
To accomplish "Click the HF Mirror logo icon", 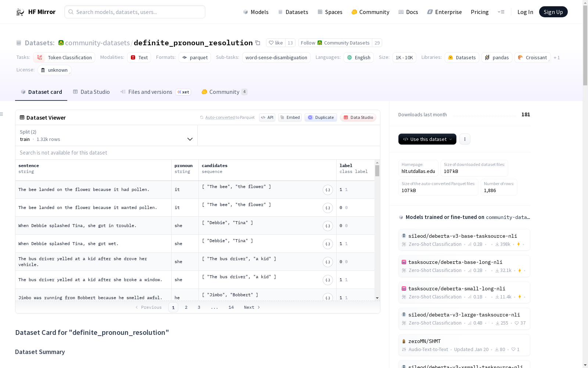I will (x=20, y=12).
